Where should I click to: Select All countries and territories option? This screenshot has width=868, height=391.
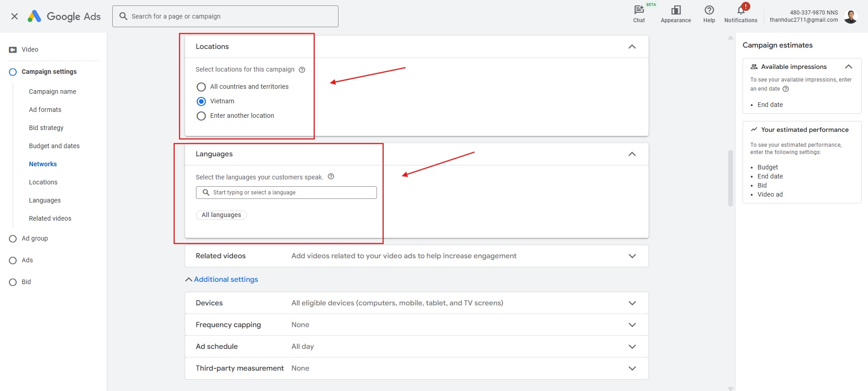pos(201,87)
